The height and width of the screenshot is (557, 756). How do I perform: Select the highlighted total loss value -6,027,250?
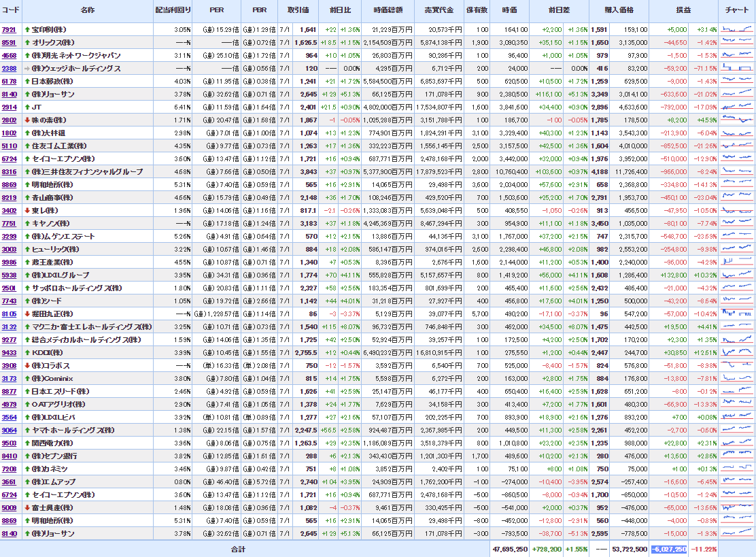pos(669,549)
